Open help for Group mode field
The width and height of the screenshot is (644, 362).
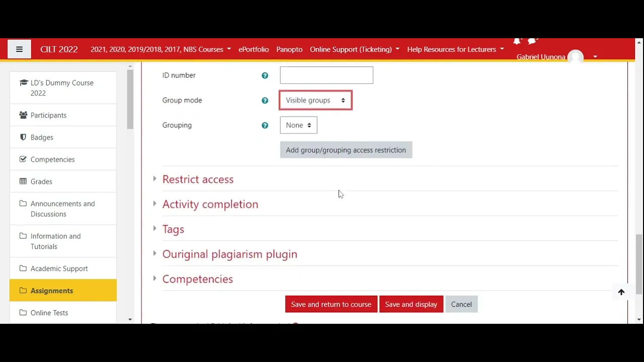click(265, 101)
